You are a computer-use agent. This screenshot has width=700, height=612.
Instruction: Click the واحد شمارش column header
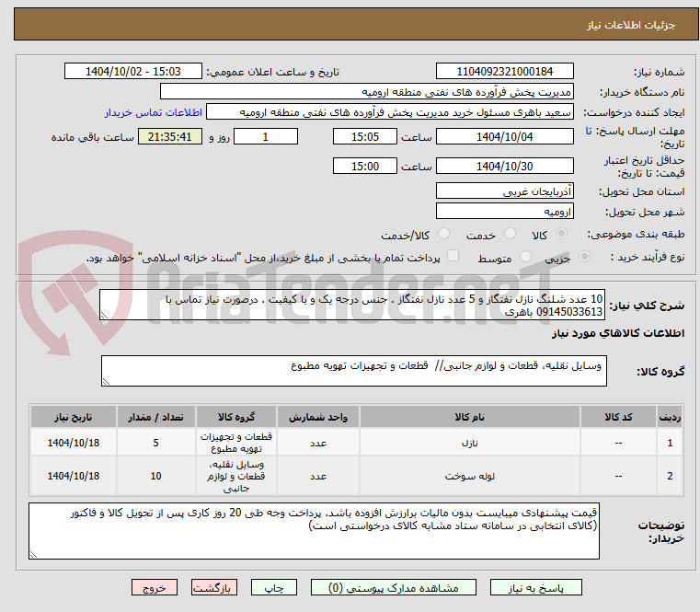tap(318, 417)
